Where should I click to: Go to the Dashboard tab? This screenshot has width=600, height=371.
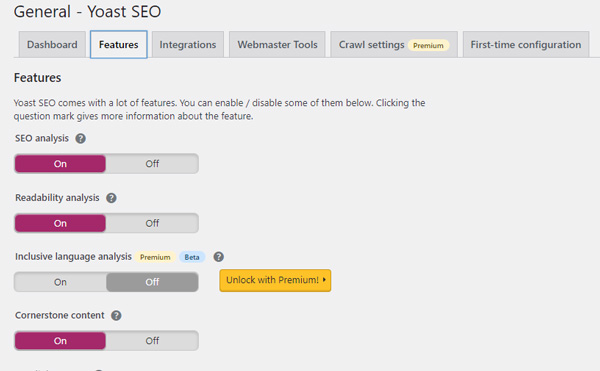pos(52,45)
